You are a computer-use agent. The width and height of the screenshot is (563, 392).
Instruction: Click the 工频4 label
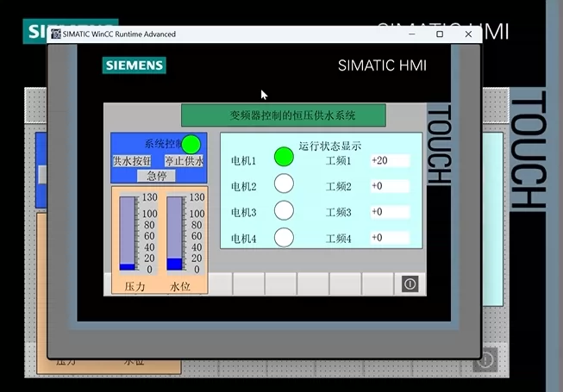(x=338, y=239)
